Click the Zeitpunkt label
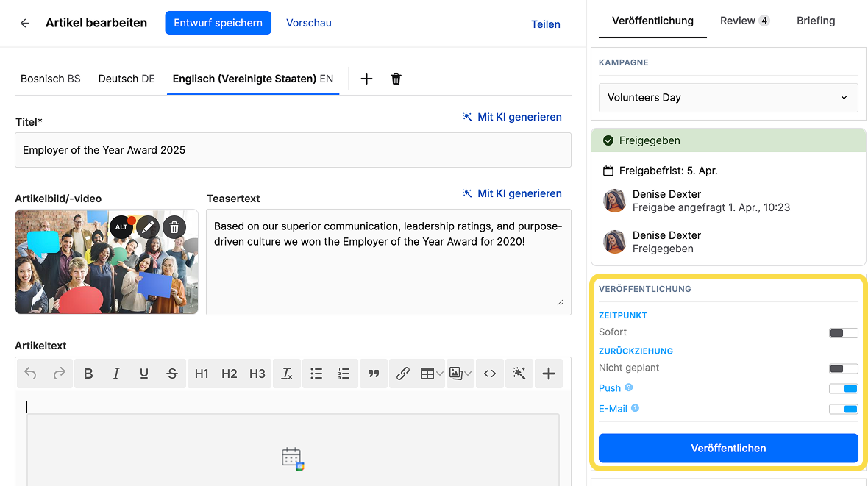 pyautogui.click(x=623, y=315)
